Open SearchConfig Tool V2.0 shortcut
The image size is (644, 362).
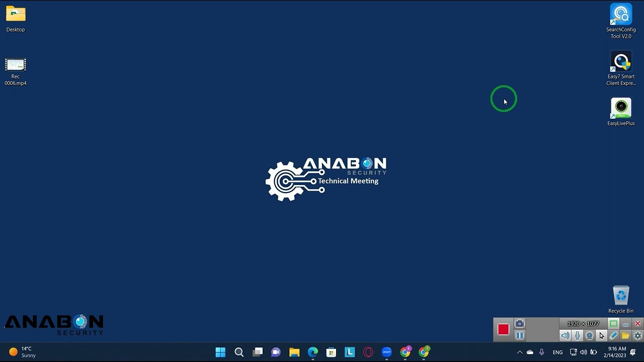click(x=621, y=21)
